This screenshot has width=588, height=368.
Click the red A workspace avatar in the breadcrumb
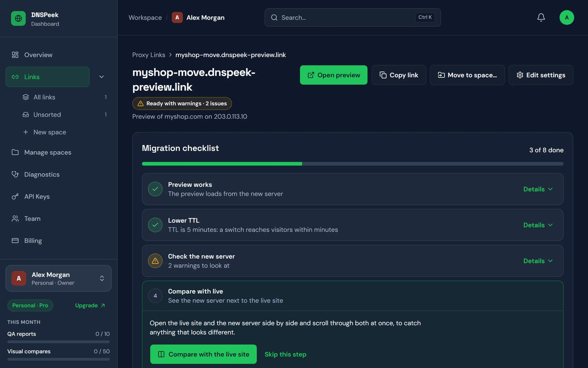point(177,17)
